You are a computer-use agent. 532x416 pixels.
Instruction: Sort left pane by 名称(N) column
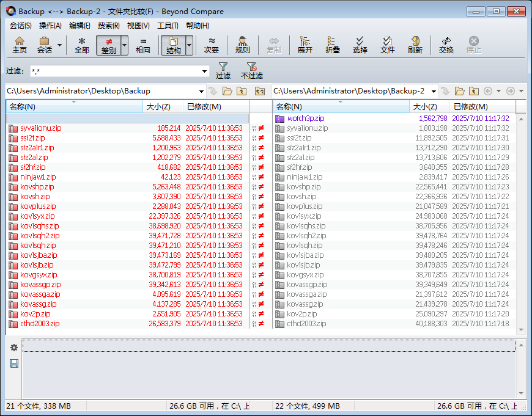pos(75,107)
